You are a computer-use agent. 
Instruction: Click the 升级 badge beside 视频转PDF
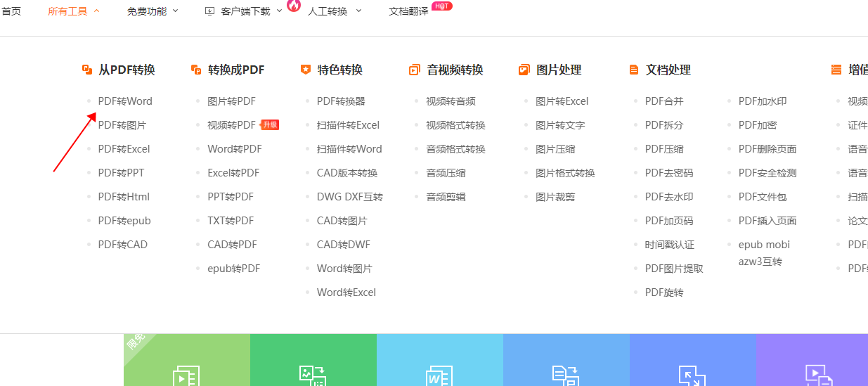pos(271,125)
